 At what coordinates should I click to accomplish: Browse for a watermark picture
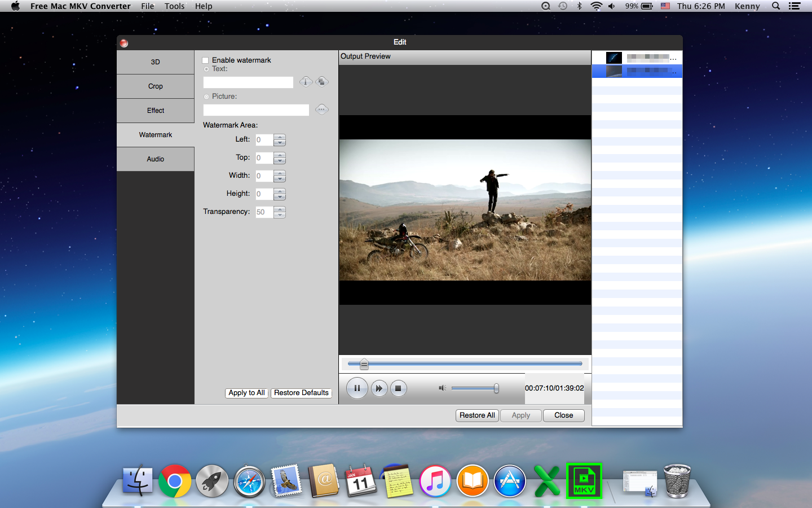(x=321, y=110)
